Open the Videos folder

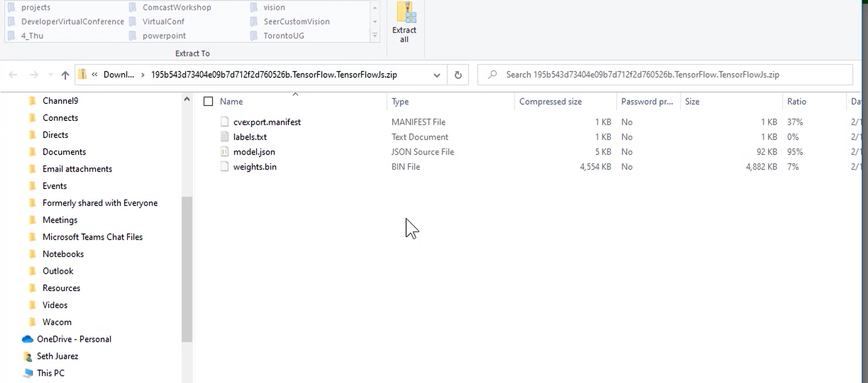click(55, 305)
